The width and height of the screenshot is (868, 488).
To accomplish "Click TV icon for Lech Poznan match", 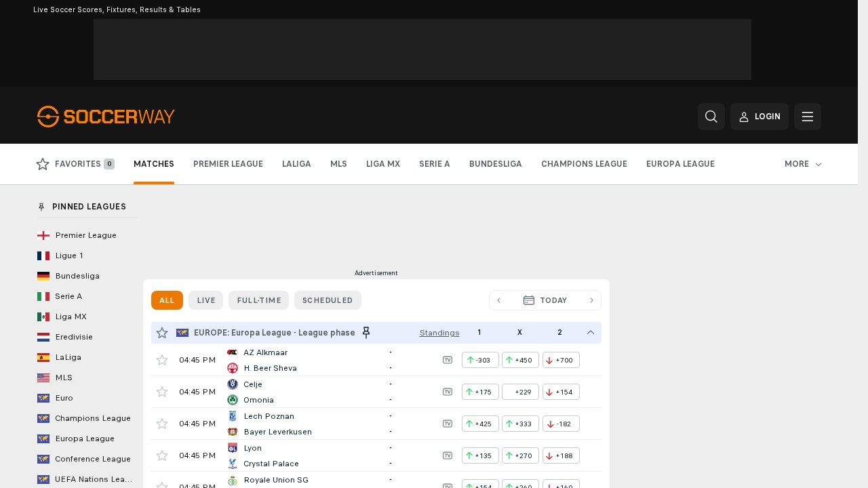I will (448, 424).
